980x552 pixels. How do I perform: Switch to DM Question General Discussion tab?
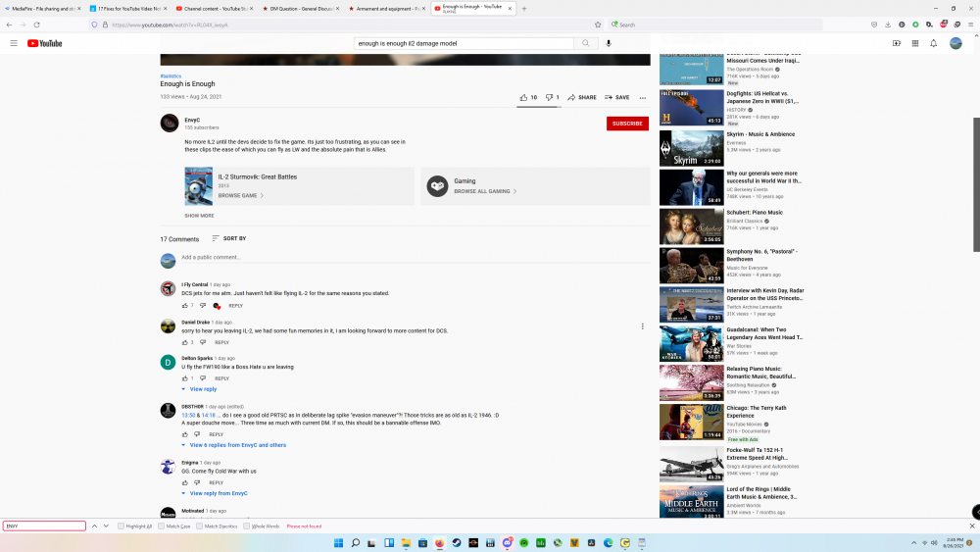point(301,9)
